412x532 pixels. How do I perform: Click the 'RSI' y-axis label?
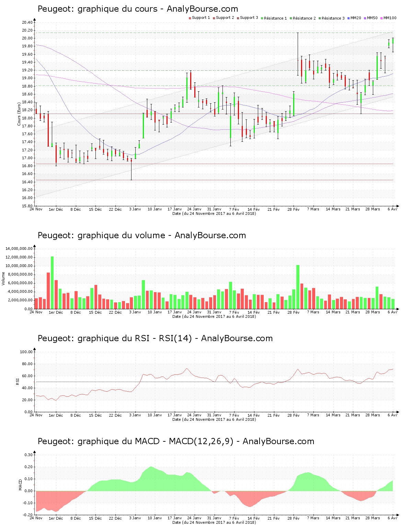[x=18, y=381]
